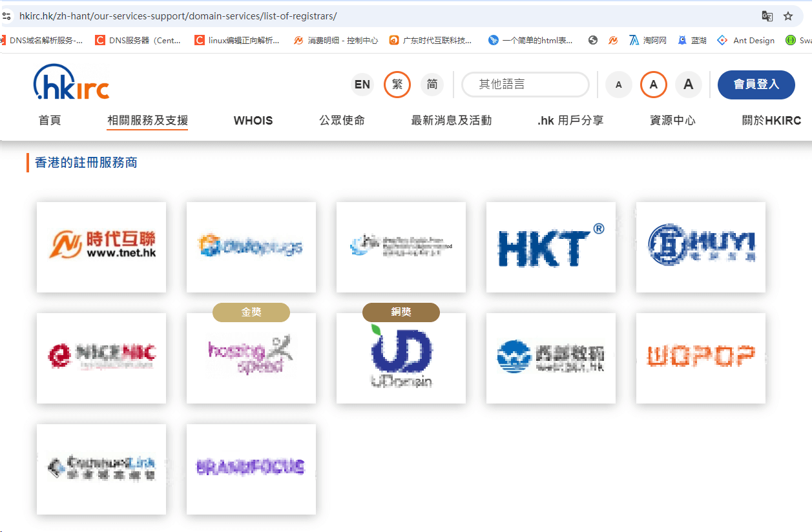
Task: Open the 一个简单的html表 bookmark
Action: tap(530, 40)
